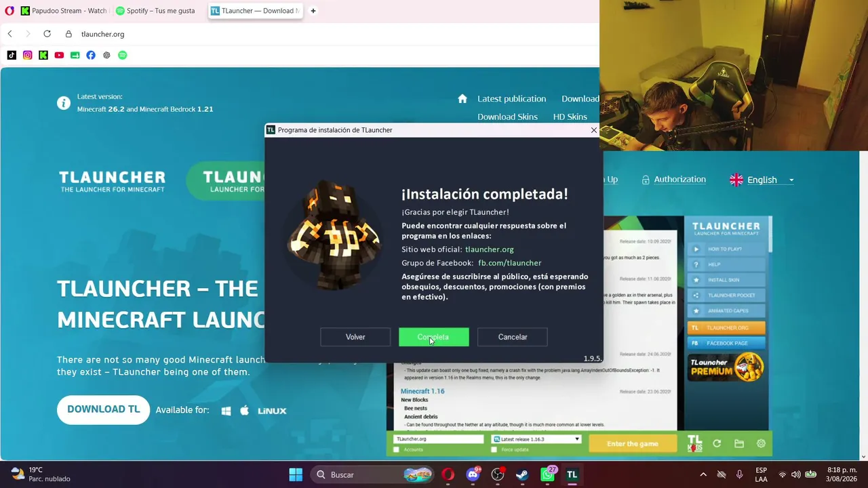Click the settings gear in launcher preview
The width and height of the screenshot is (868, 488).
(761, 444)
